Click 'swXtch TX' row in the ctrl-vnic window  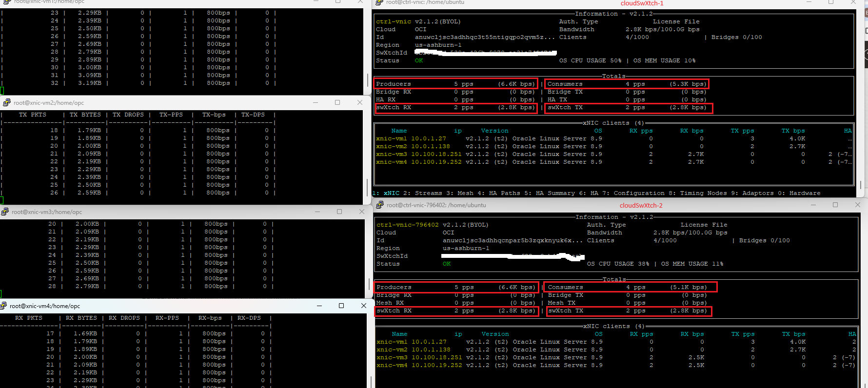point(627,108)
